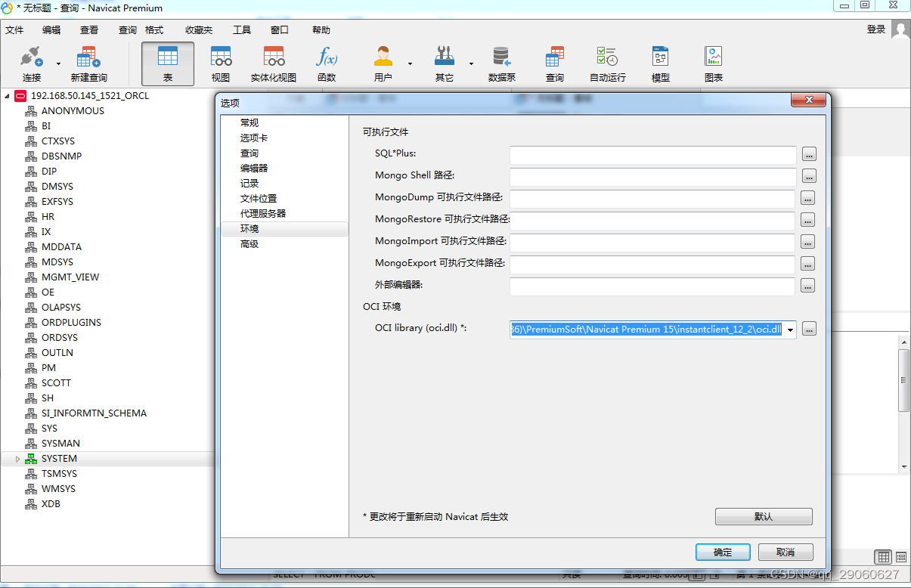Expand the 连接 toolbar dropdown arrow

pyautogui.click(x=57, y=63)
